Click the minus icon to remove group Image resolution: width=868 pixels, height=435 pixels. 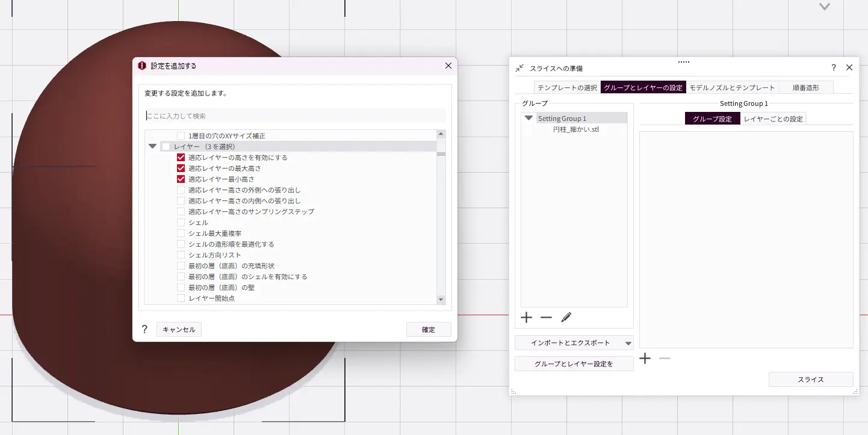pos(546,318)
